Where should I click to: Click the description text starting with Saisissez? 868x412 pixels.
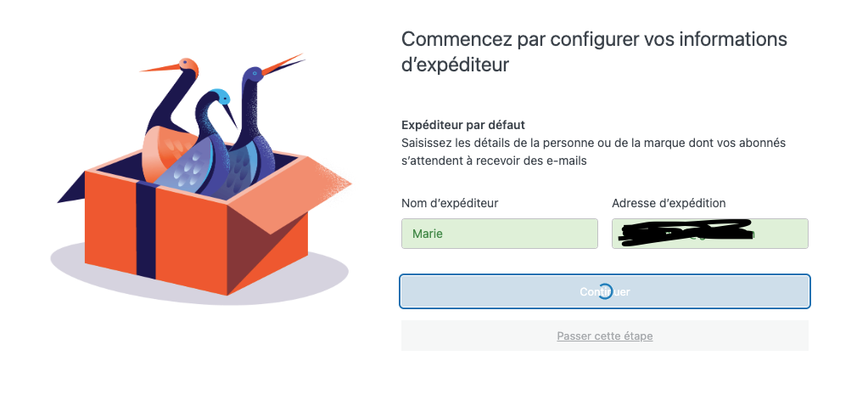point(593,151)
